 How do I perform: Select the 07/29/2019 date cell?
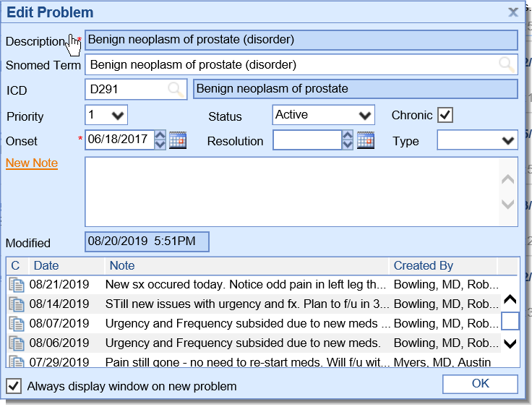point(59,362)
